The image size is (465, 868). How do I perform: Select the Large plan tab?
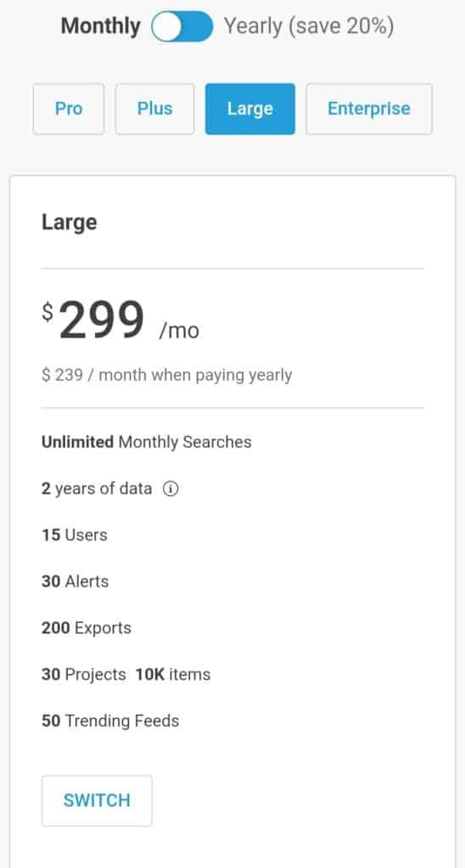point(250,108)
